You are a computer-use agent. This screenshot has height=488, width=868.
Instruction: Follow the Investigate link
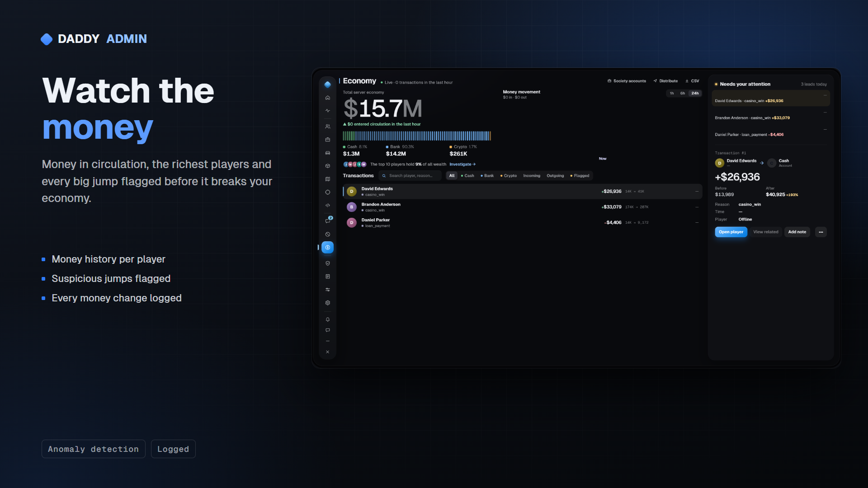462,164
